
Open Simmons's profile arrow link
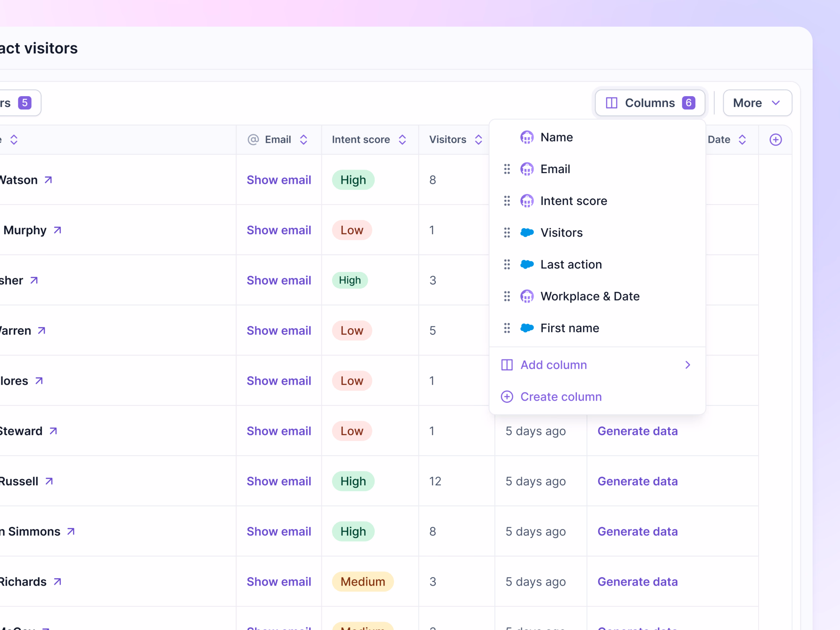(x=71, y=532)
